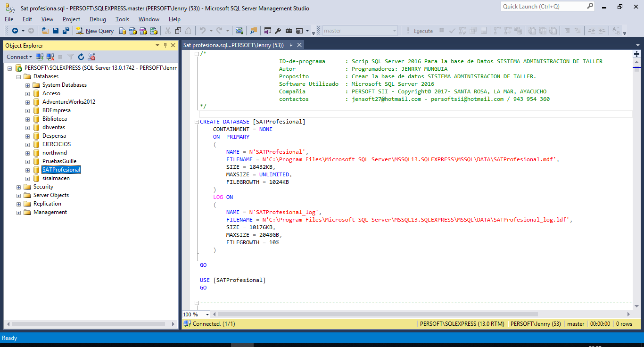Open the Edit menu

tap(27, 19)
